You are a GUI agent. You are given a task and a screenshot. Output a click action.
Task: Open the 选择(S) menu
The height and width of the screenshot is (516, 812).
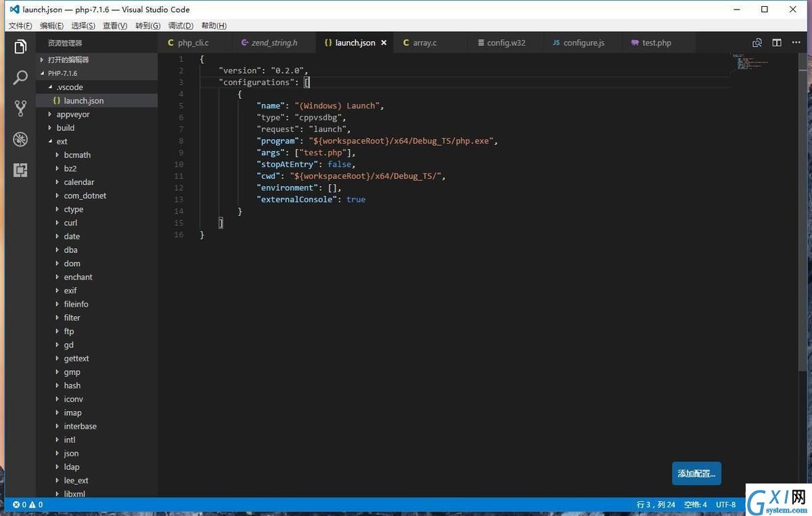pos(83,26)
